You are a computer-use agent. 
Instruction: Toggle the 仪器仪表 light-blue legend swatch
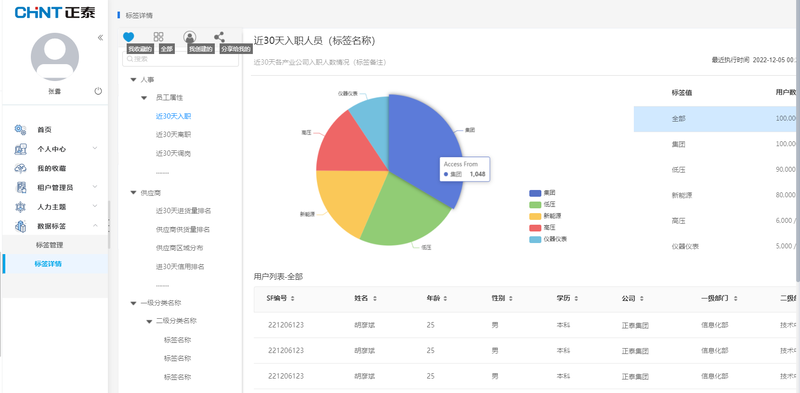pos(535,239)
